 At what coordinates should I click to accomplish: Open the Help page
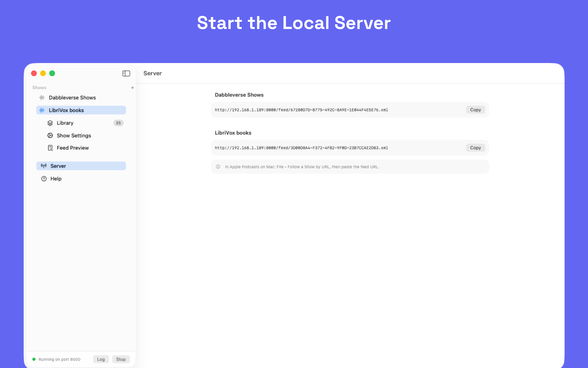[81, 179]
